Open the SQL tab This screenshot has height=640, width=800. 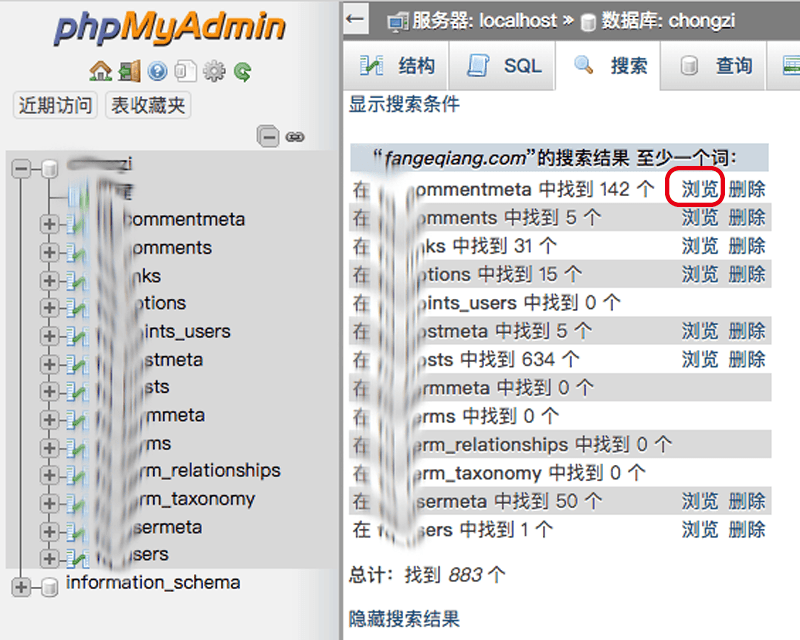(x=504, y=66)
